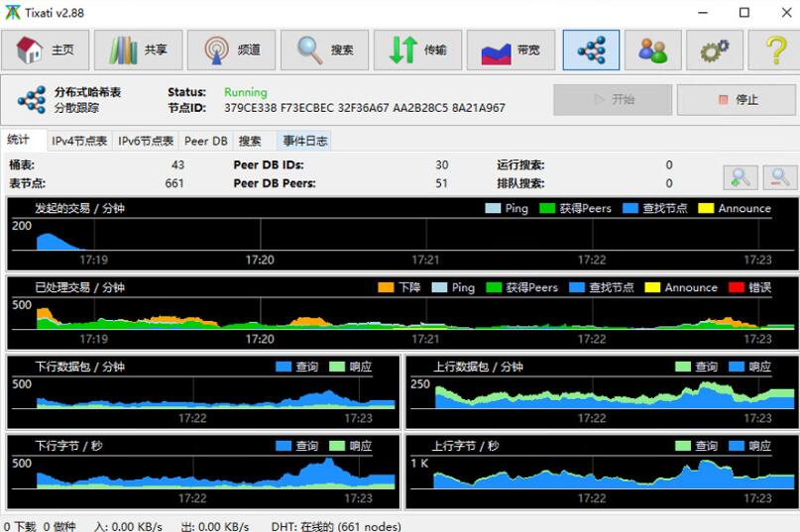800x532 pixels.
Task: Click blue 响应 swatch in 上行字节 legend
Action: 737,447
